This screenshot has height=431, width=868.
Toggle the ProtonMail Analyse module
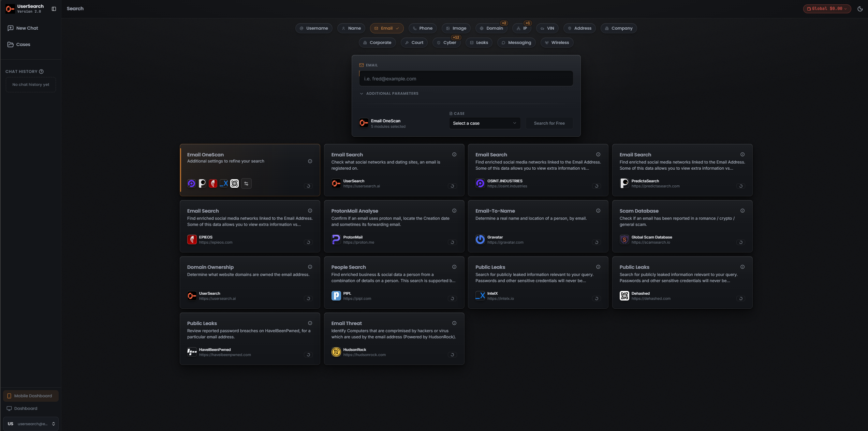point(452,242)
